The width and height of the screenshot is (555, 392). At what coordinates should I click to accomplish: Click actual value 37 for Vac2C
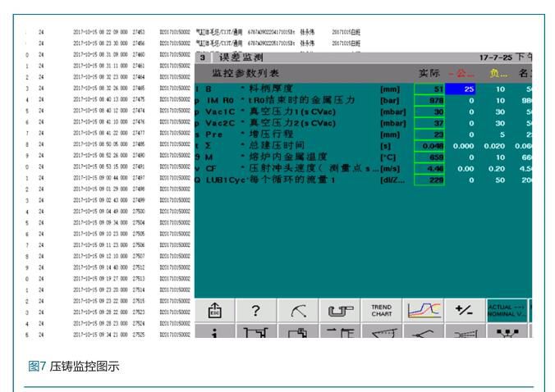point(429,123)
